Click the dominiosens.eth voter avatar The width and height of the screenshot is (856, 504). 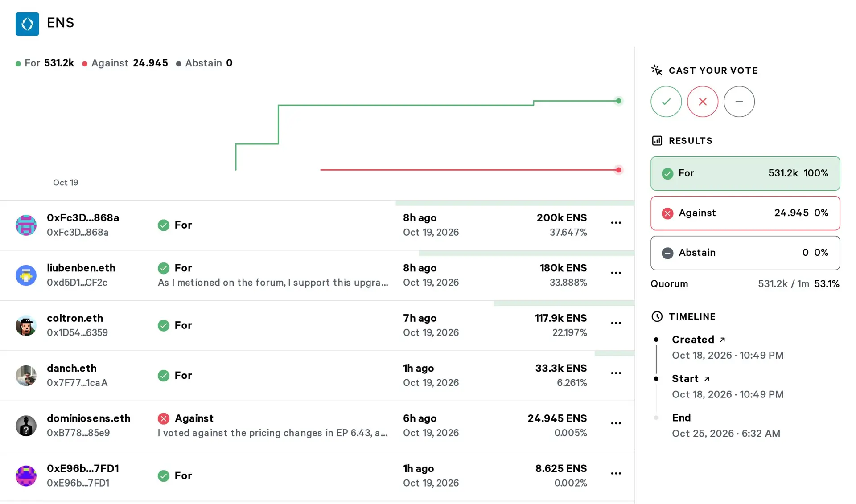[x=26, y=426]
